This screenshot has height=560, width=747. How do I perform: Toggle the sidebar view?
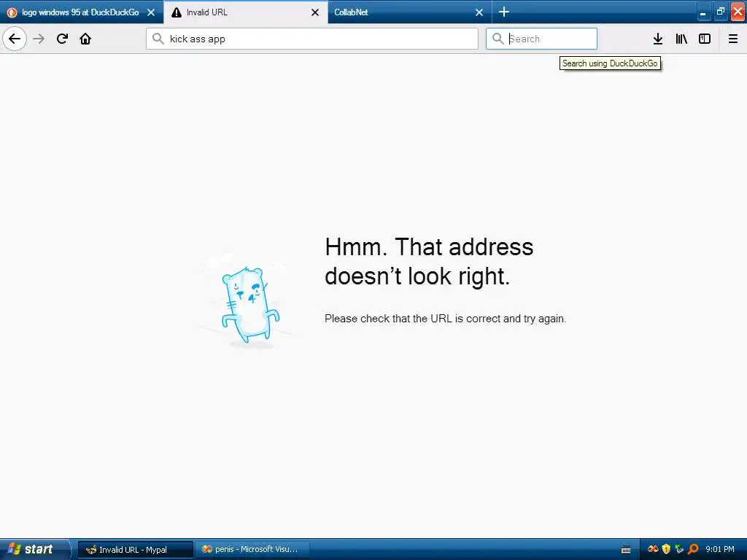point(705,39)
